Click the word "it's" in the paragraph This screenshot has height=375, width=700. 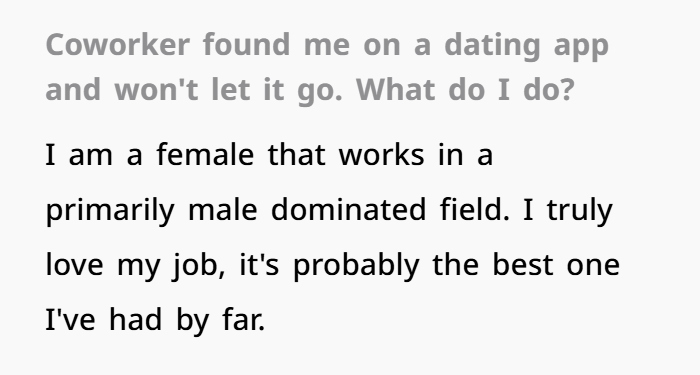259,264
